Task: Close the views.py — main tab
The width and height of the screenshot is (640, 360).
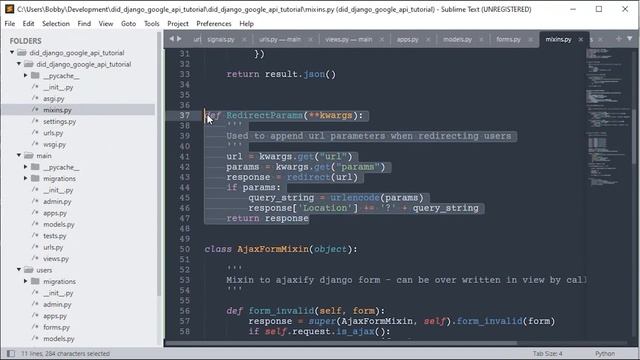Action: click(382, 40)
